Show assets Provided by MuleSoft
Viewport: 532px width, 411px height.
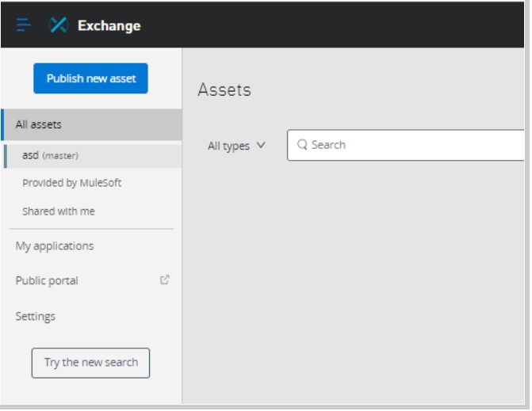tap(71, 183)
